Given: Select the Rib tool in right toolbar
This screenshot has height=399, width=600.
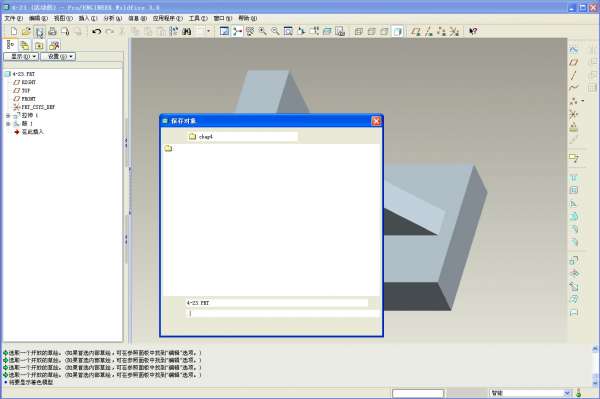Looking at the screenshot, I should 573,203.
